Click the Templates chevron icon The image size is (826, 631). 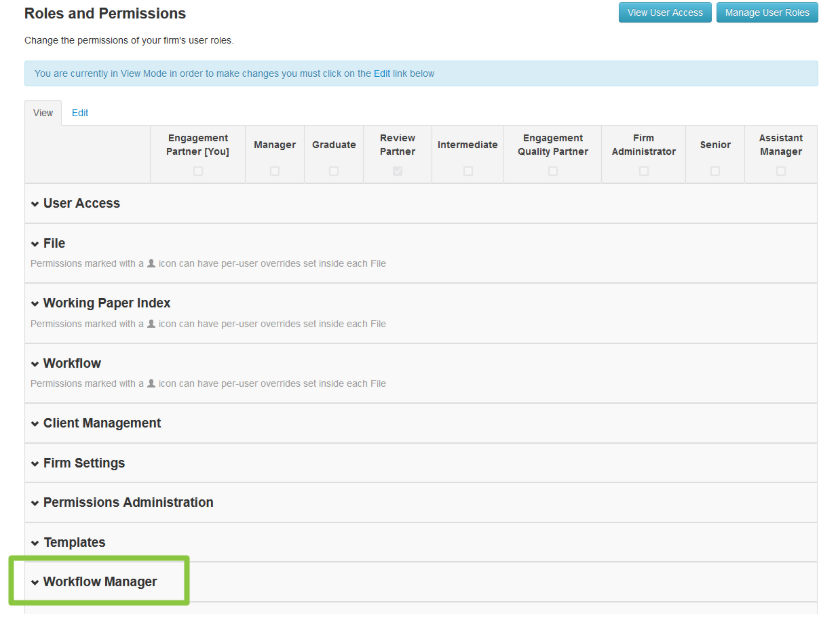tap(35, 543)
